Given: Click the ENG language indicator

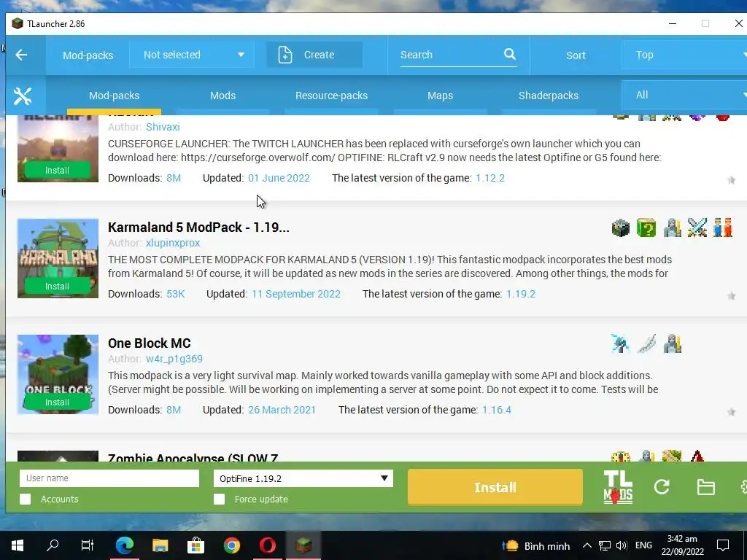Looking at the screenshot, I should point(643,545).
